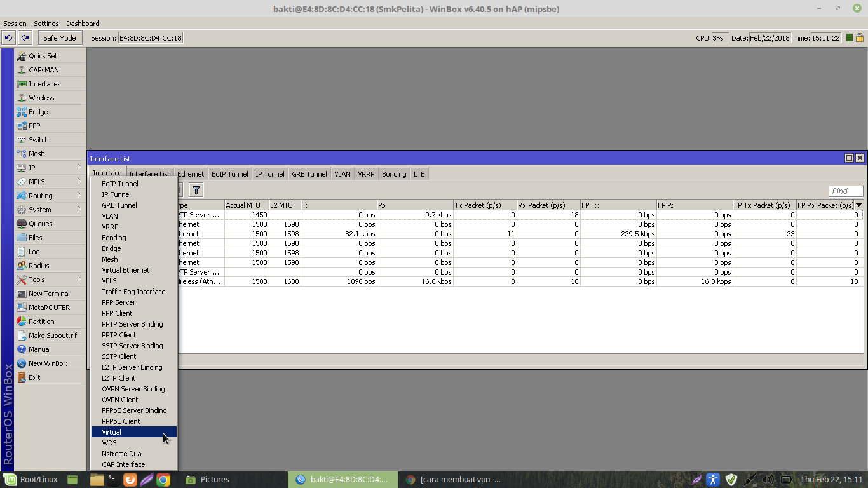
Task: Click the Redo arrow icon in the toolbar
Action: (25, 38)
